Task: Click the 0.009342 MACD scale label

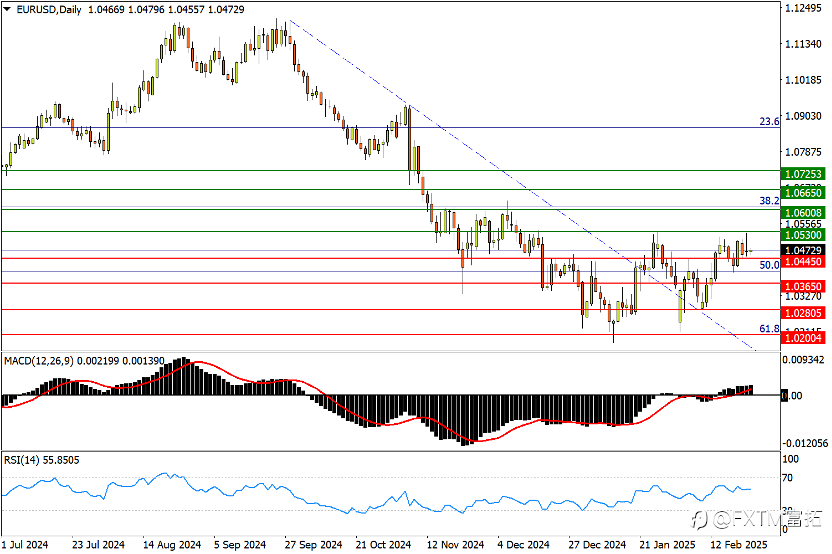Action: point(803,360)
